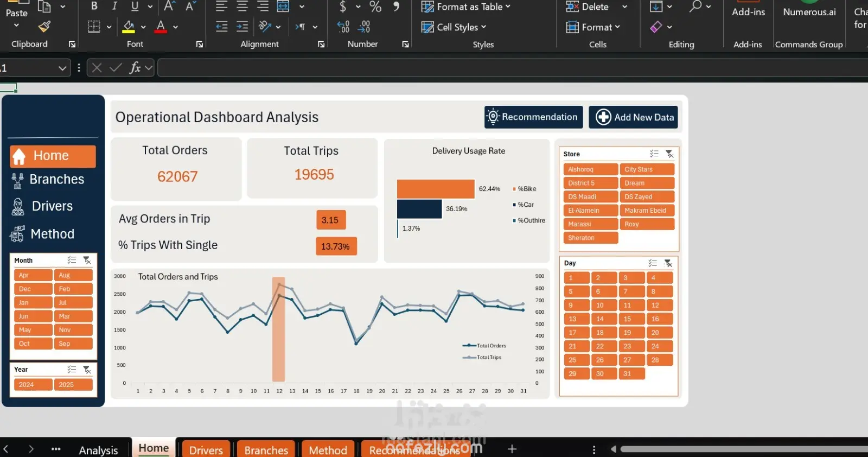Toggle Bold formatting in the Font group
Viewport: 868px width, 457px height.
pos(94,6)
